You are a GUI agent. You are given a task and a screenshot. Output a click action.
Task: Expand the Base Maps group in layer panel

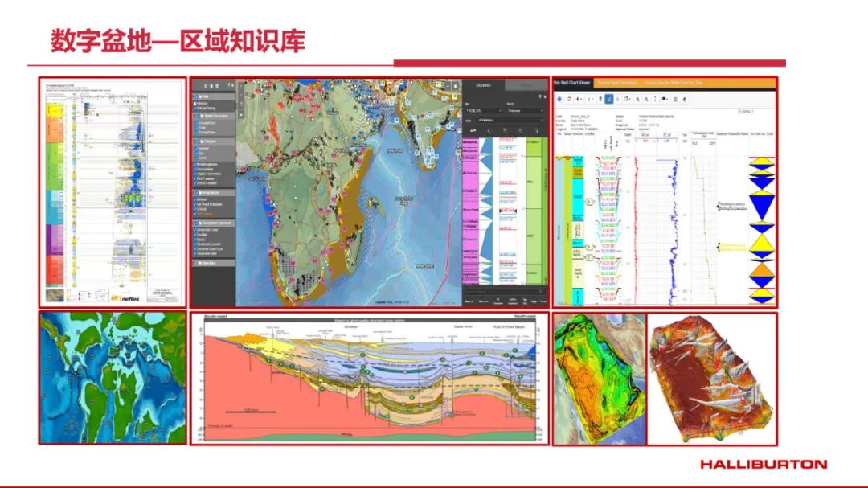click(213, 263)
